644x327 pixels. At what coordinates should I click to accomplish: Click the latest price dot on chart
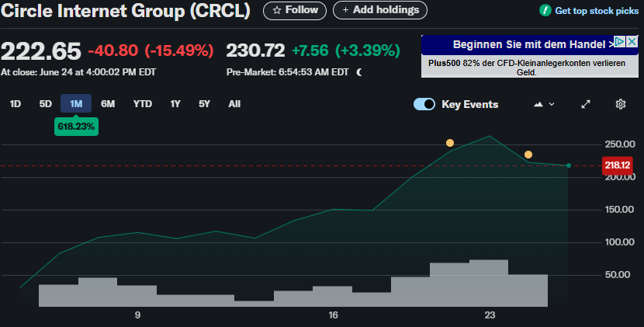click(569, 165)
